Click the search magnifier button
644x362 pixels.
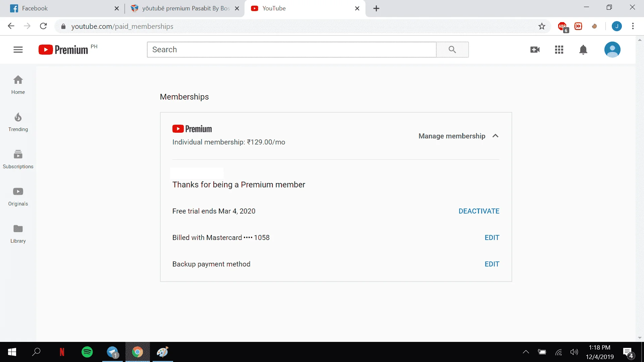pos(452,50)
